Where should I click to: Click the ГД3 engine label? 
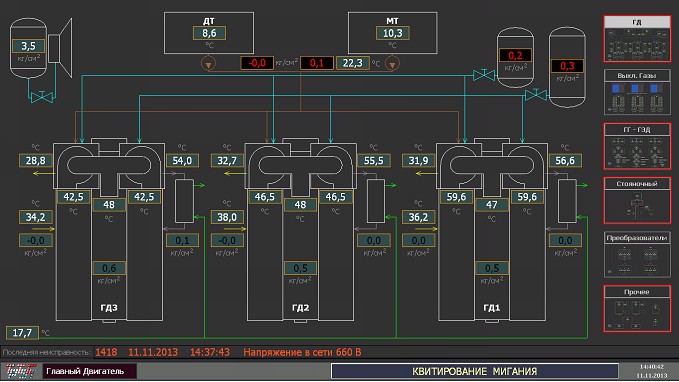click(109, 308)
